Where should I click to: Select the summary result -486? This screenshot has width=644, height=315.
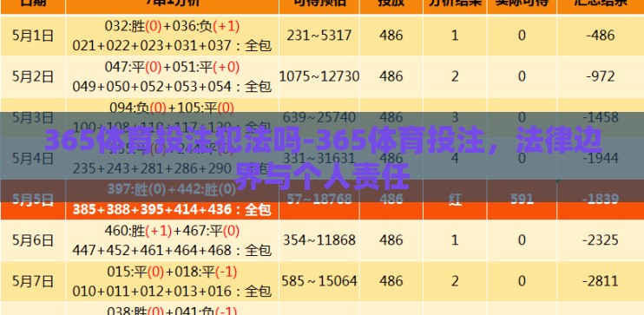pyautogui.click(x=600, y=36)
